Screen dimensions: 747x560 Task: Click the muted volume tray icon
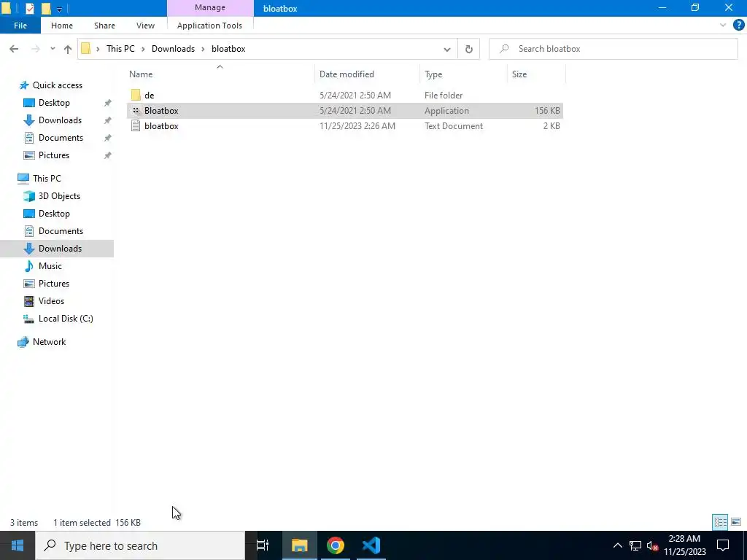652,545
